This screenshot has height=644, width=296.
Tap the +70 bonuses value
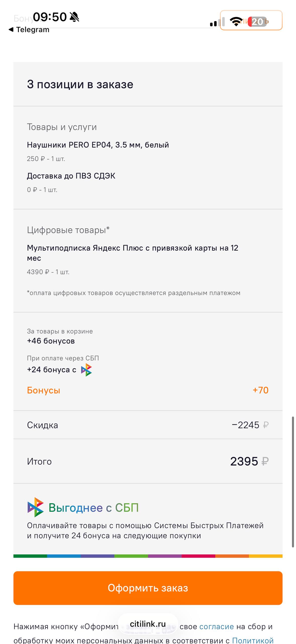[261, 390]
